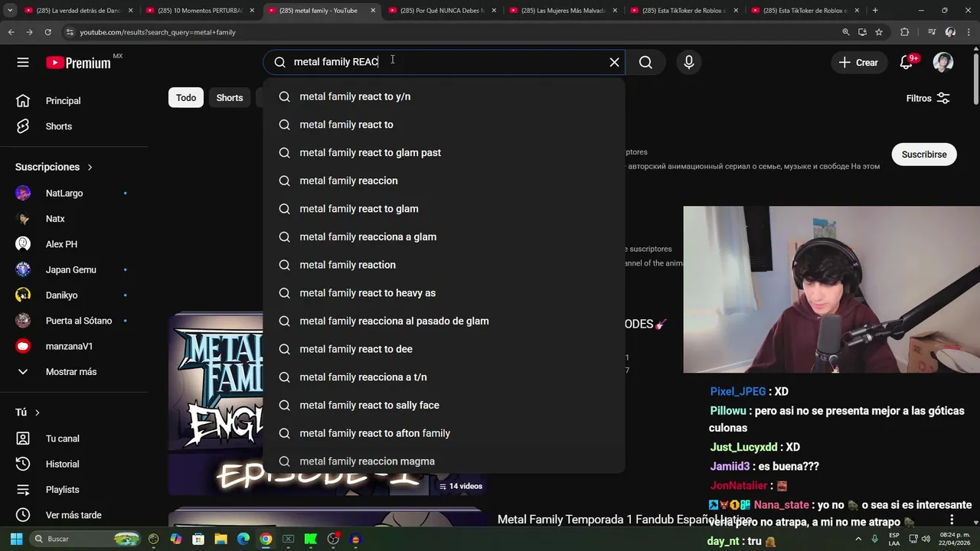980x551 pixels.
Task: Choose suggestion metal family react to glam past
Action: [x=444, y=152]
